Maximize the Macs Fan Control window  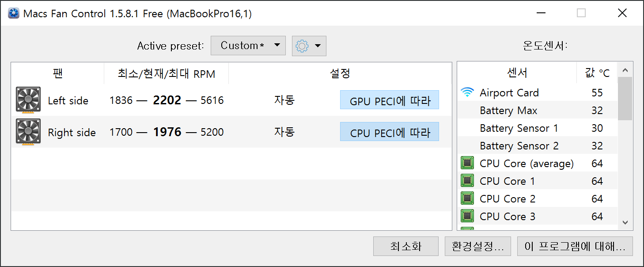[x=581, y=13]
